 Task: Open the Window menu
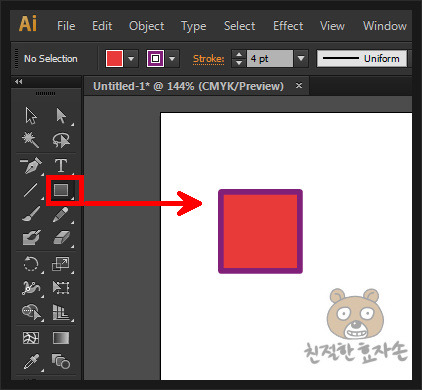pyautogui.click(x=385, y=26)
